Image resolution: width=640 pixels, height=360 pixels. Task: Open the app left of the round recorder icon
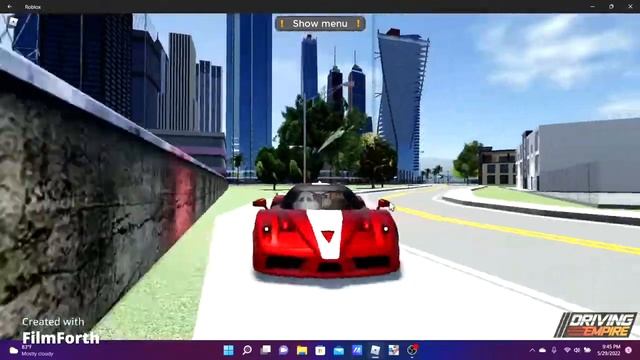[393, 350]
